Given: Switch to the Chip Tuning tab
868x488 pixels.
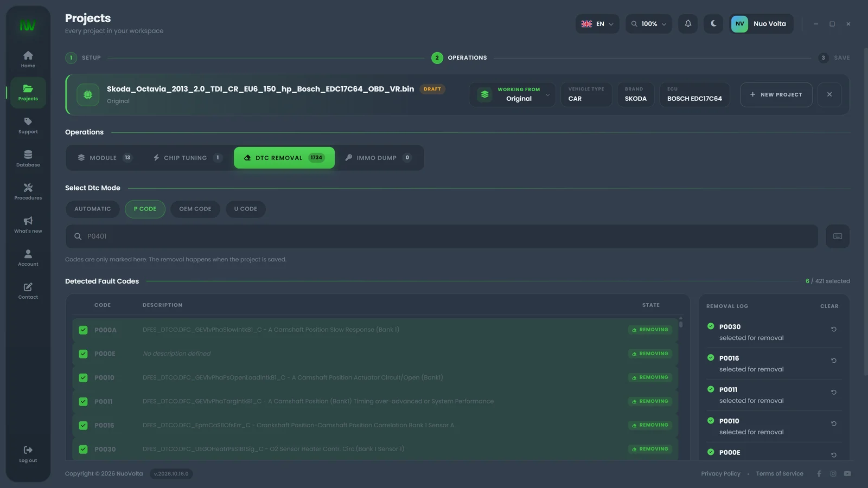Looking at the screenshot, I should tap(187, 158).
